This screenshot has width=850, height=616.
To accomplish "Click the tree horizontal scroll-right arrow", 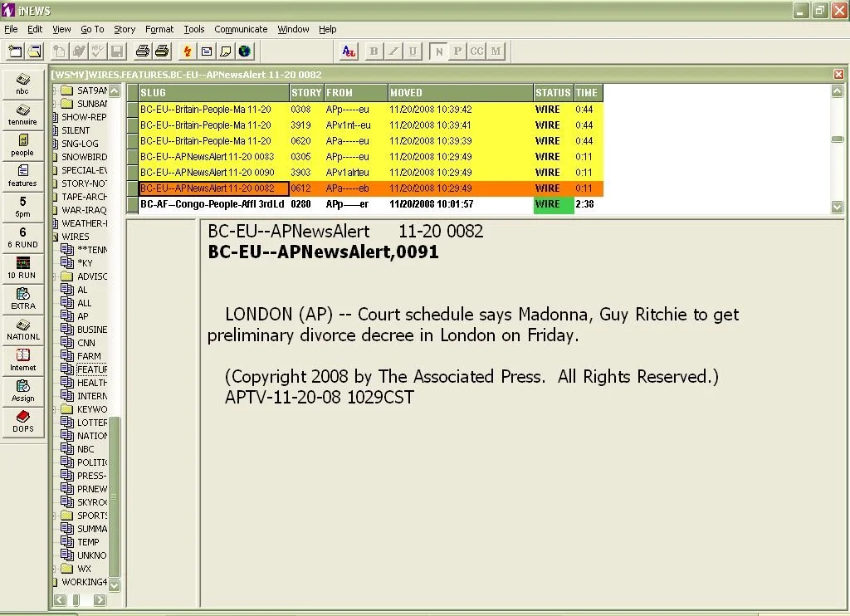I will [100, 599].
